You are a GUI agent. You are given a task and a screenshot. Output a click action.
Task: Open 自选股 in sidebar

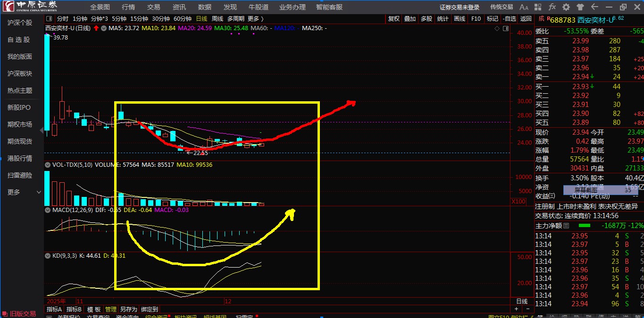(19, 40)
